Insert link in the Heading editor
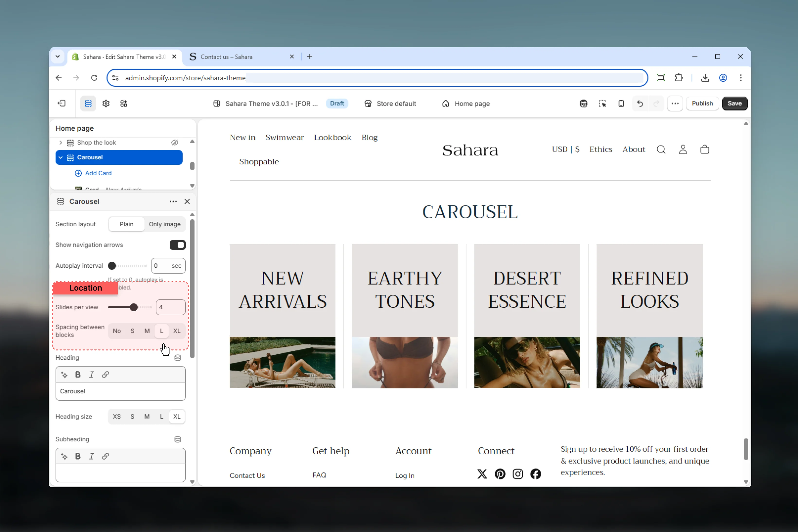This screenshot has width=798, height=532. click(106, 375)
